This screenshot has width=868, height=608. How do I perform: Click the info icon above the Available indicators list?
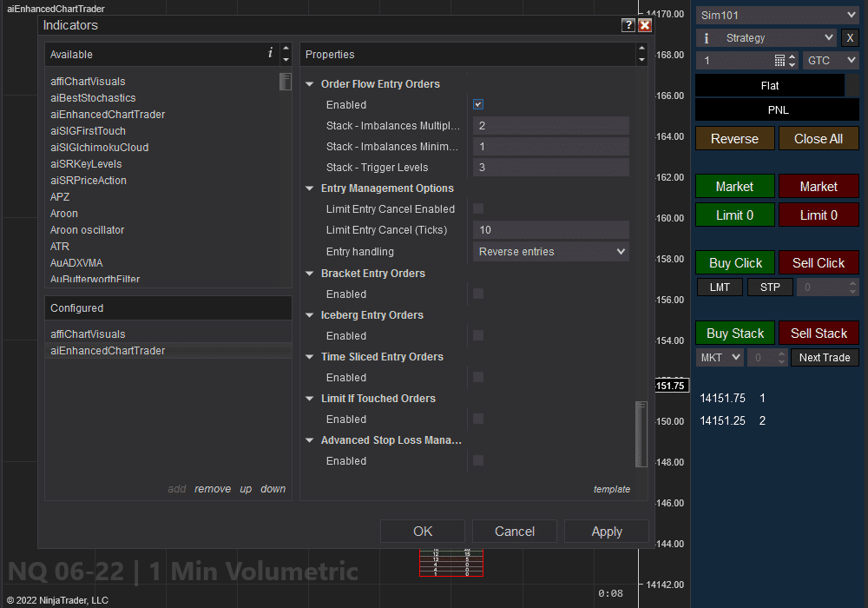[269, 55]
